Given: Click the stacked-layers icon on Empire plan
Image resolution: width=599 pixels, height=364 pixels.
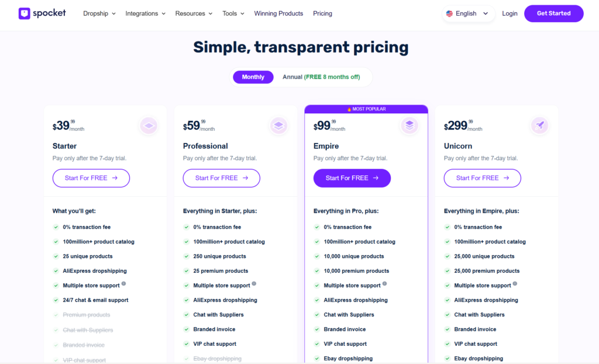Looking at the screenshot, I should tap(409, 126).
